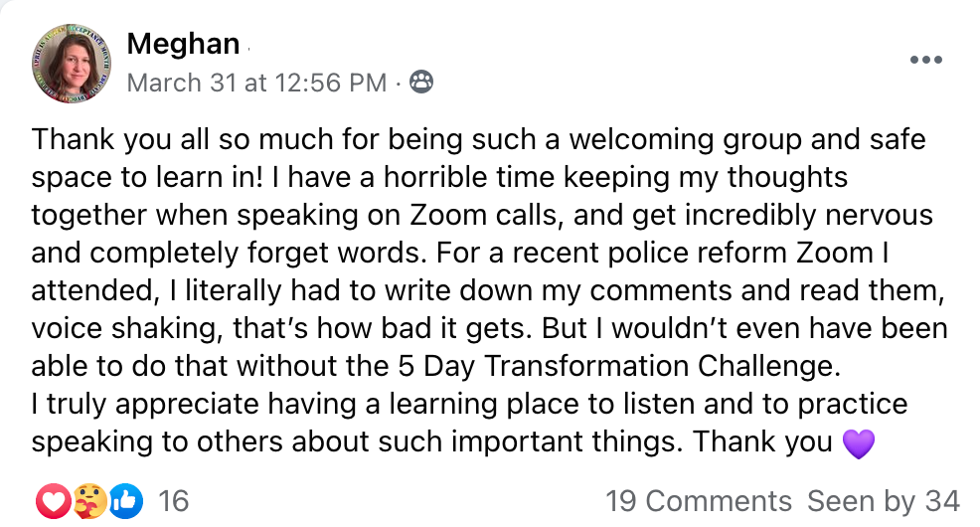Screen dimensions: 980x527
Task: Open the three-dot post options menu
Action: 925,60
